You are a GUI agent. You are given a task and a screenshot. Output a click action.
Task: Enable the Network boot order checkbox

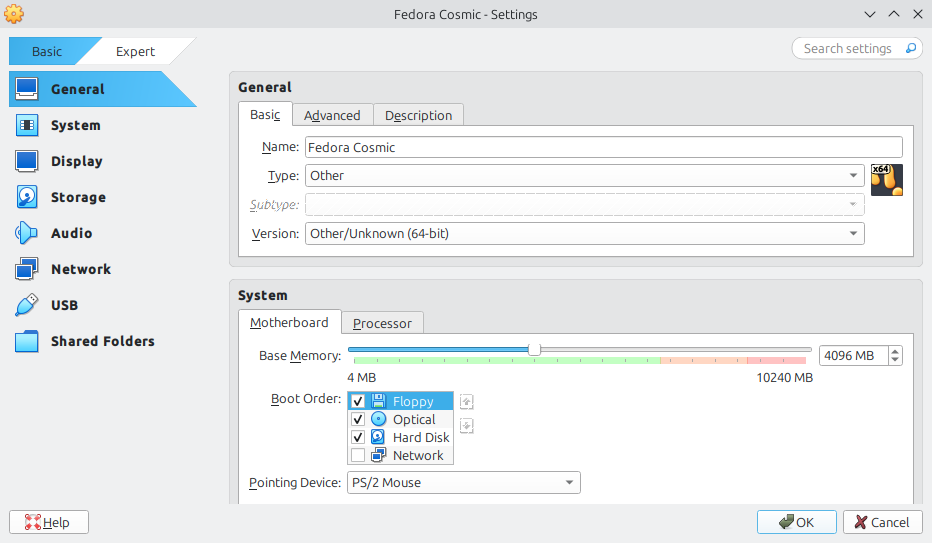[x=358, y=456]
